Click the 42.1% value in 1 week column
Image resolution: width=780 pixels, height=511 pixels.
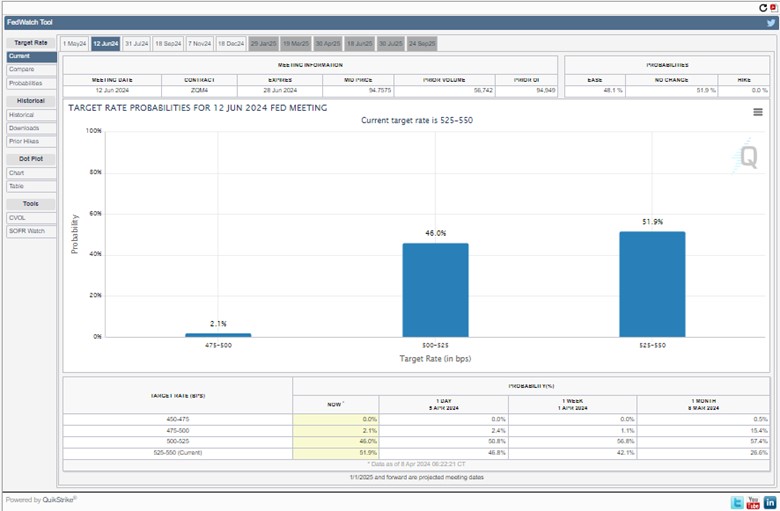click(626, 453)
